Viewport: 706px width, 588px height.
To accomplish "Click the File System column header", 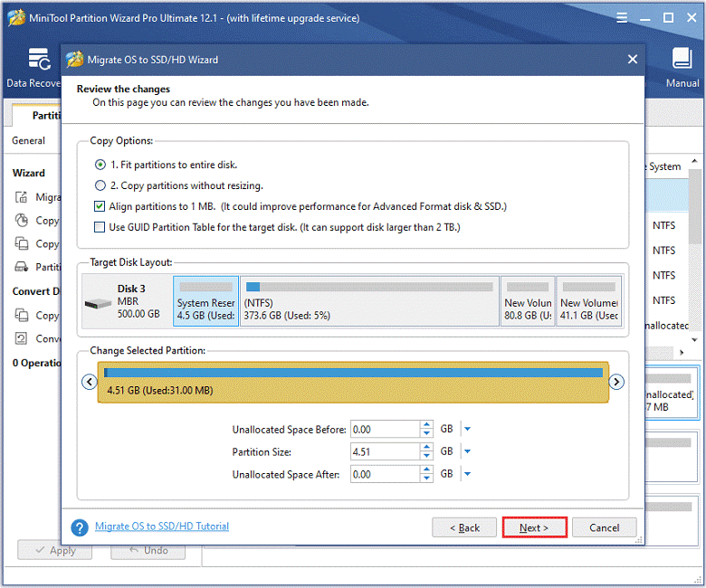I will 664,166.
